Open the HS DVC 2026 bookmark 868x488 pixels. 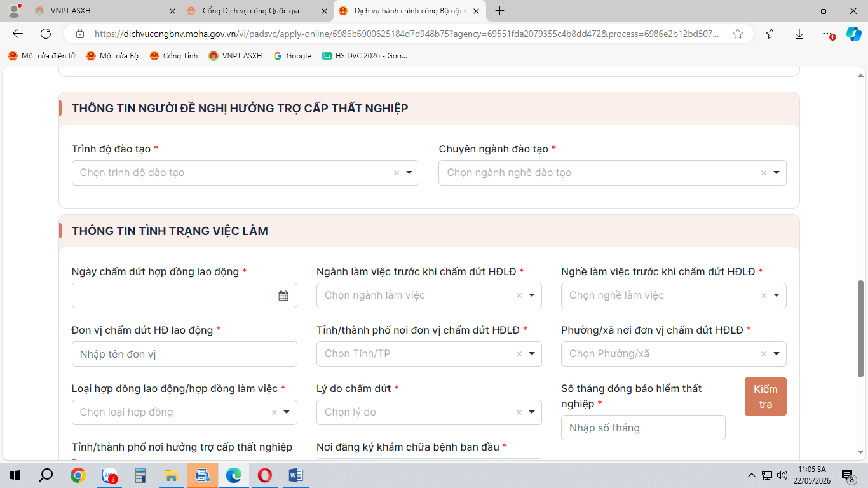364,56
